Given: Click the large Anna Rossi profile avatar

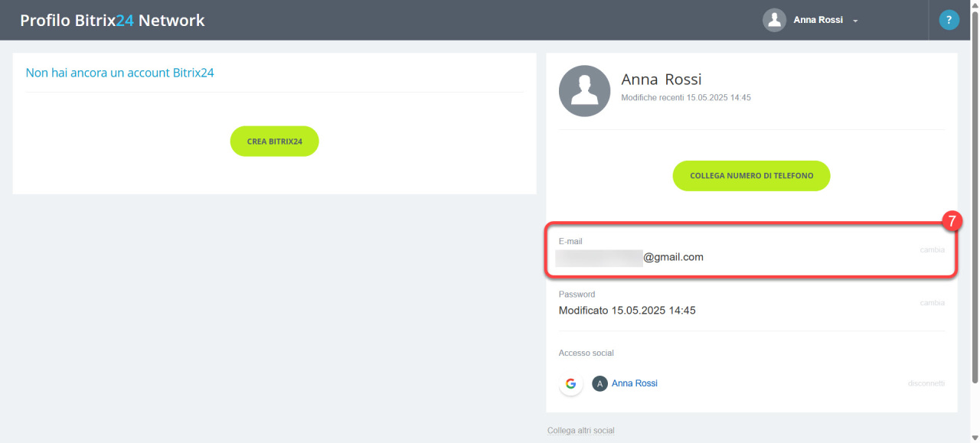Looking at the screenshot, I should 584,90.
